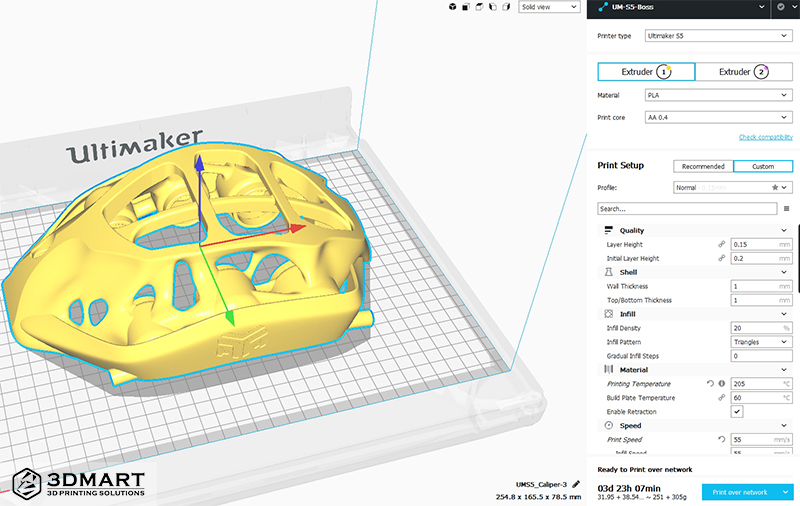Click the link icon beside Build Plate Temperature
The image size is (800, 506).
[x=722, y=398]
